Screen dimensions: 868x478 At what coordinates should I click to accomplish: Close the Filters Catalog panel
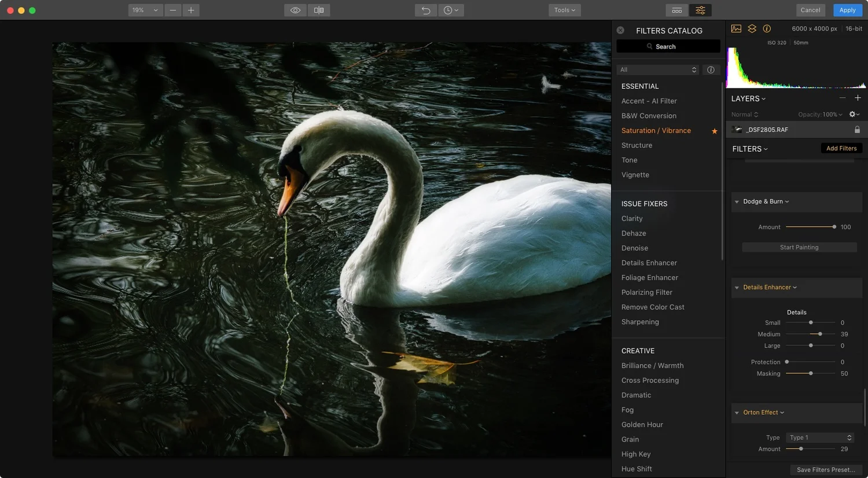[x=620, y=30]
